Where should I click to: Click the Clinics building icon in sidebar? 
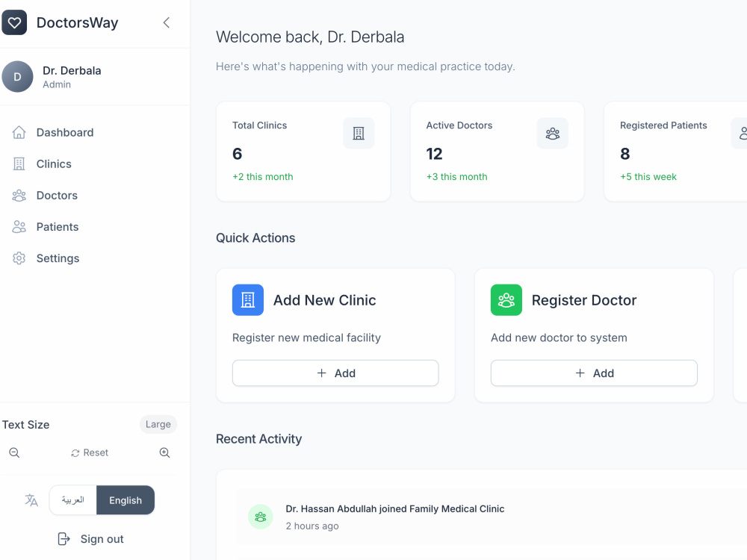point(19,164)
